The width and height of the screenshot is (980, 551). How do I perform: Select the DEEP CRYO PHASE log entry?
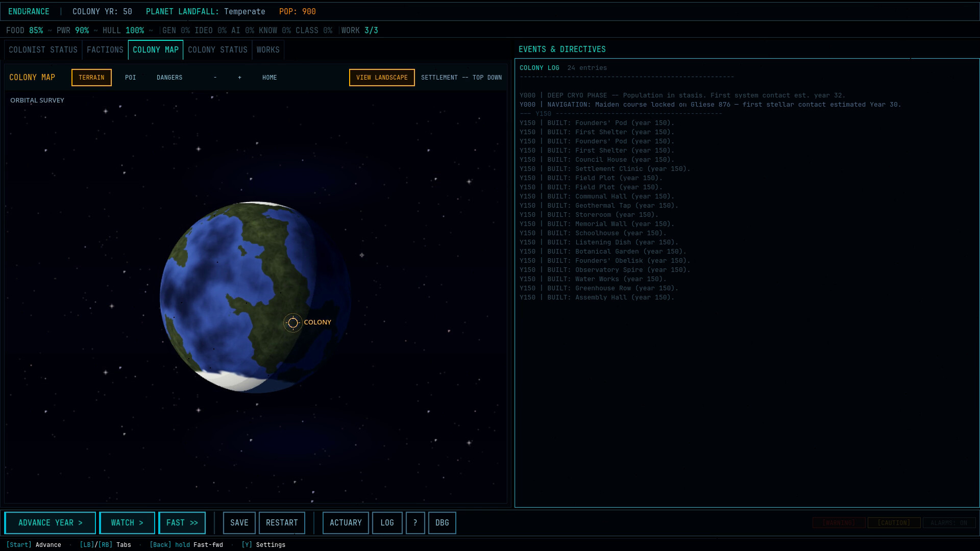point(682,95)
